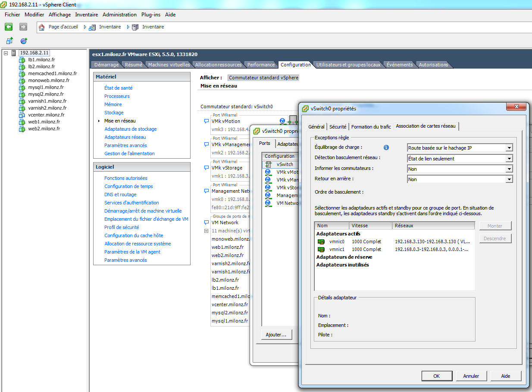Click the new resource pool toolbar icon
The height and width of the screenshot is (392, 532).
click(24, 41)
